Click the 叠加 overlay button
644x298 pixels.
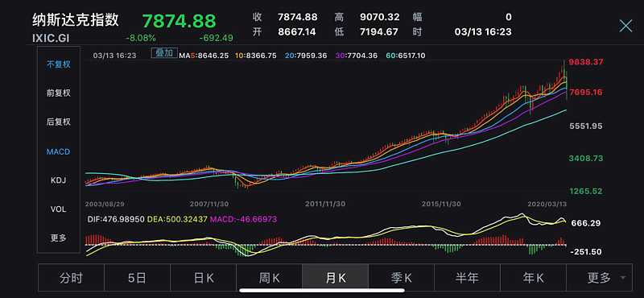pyautogui.click(x=164, y=53)
